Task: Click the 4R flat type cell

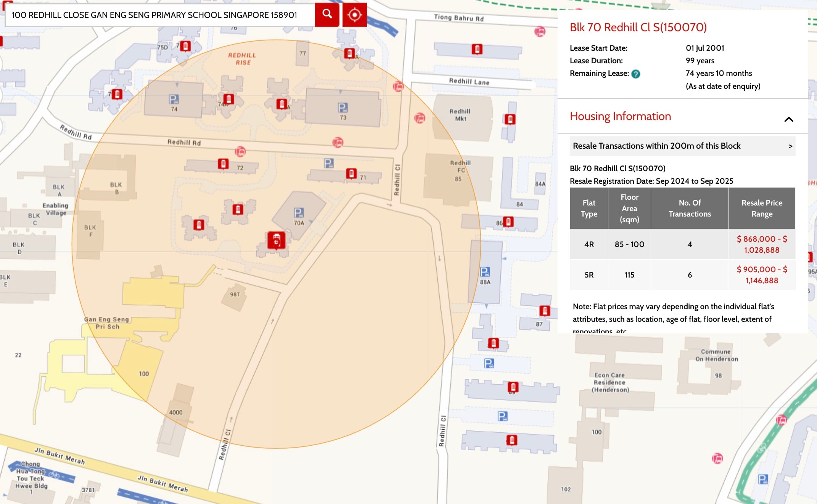Action: (589, 244)
